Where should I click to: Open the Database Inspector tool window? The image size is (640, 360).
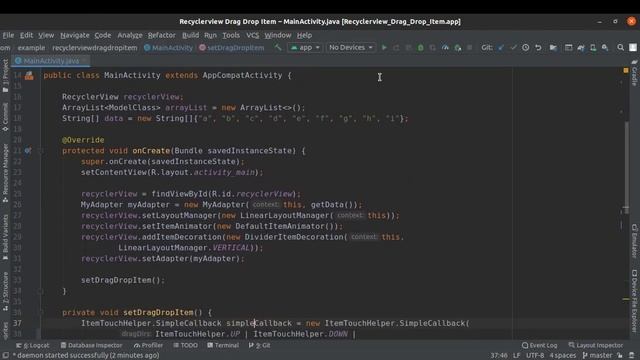91,345
